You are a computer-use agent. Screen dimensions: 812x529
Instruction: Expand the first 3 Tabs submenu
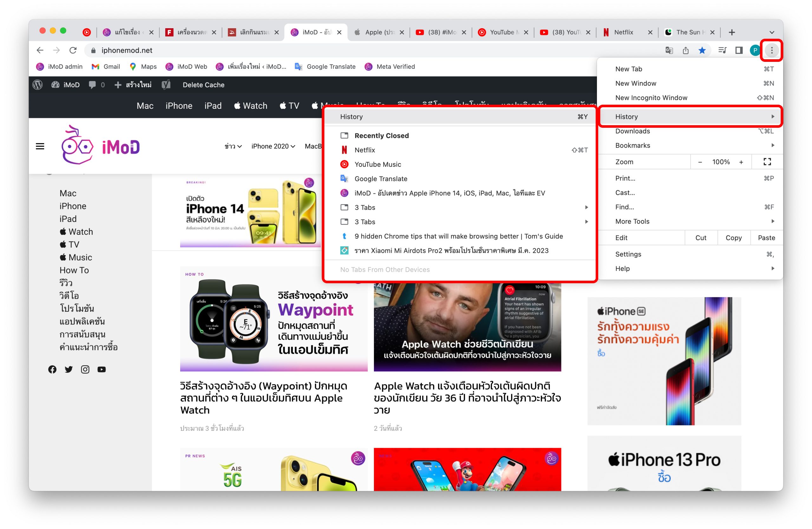click(x=464, y=207)
